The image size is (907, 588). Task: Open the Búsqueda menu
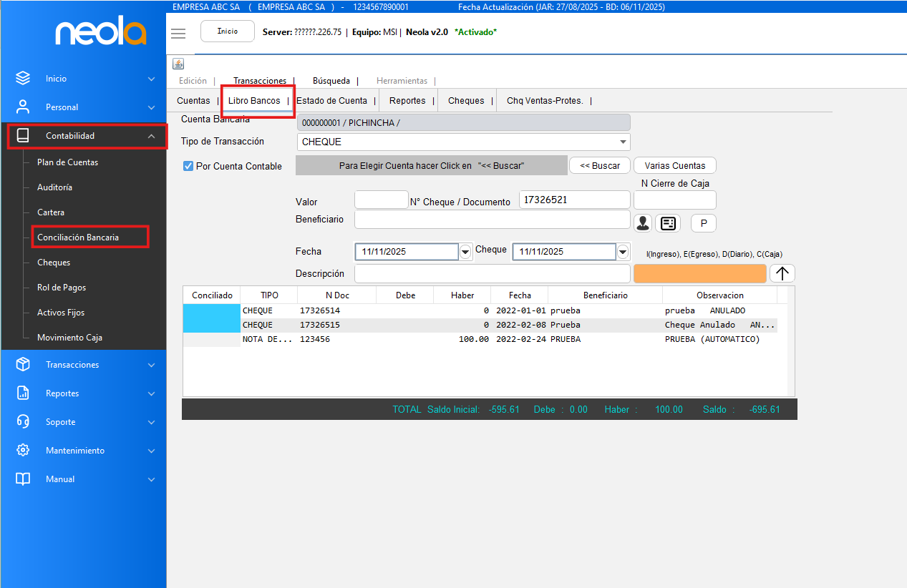coord(331,81)
